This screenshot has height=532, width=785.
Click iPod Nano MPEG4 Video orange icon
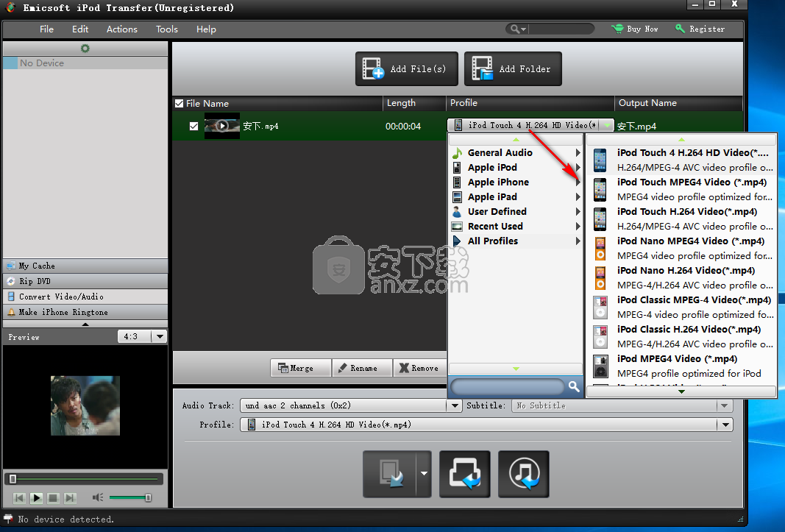(600, 249)
